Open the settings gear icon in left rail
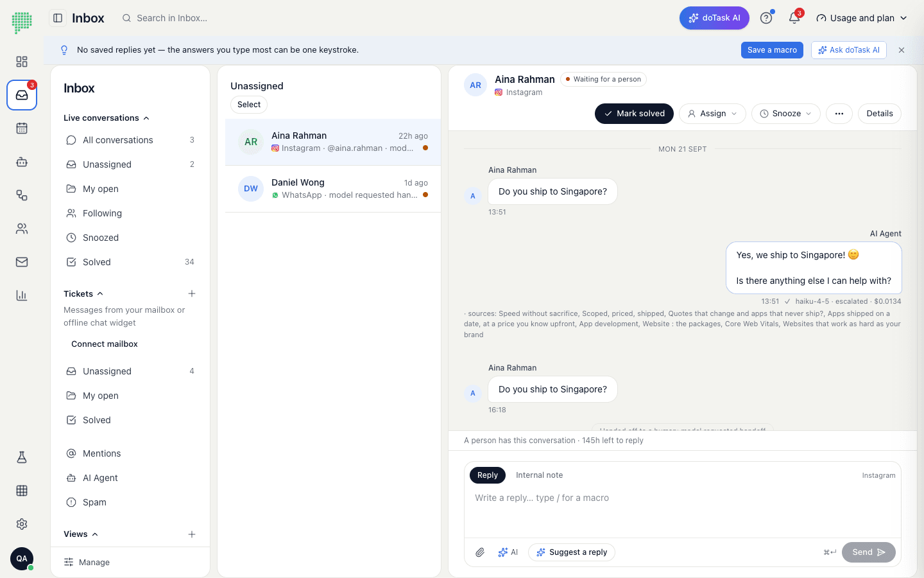This screenshot has height=578, width=924. point(22,524)
